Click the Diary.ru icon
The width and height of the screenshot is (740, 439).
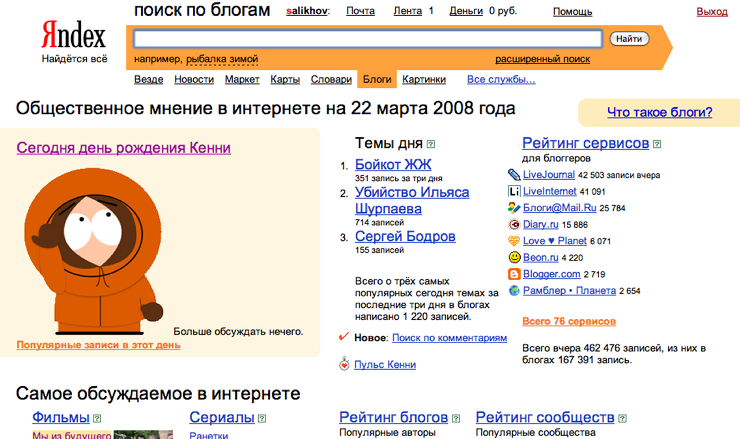pos(514,224)
